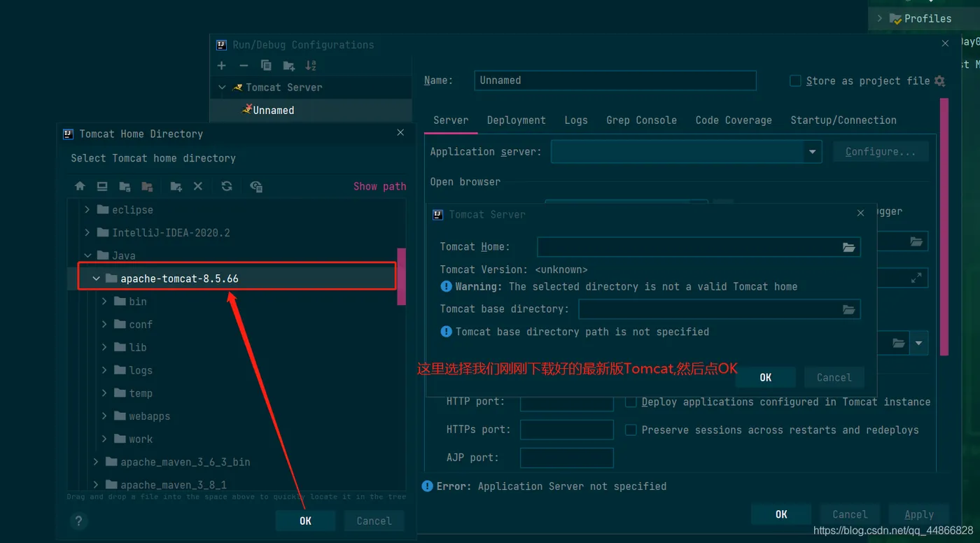Go to Desktop directory icon
Screen dimensions: 980x543
pos(102,186)
